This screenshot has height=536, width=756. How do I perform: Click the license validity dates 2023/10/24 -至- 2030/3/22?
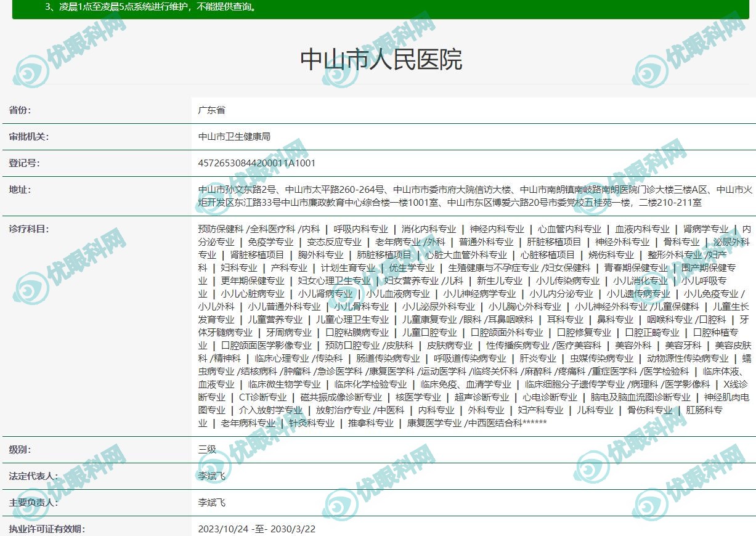256,529
